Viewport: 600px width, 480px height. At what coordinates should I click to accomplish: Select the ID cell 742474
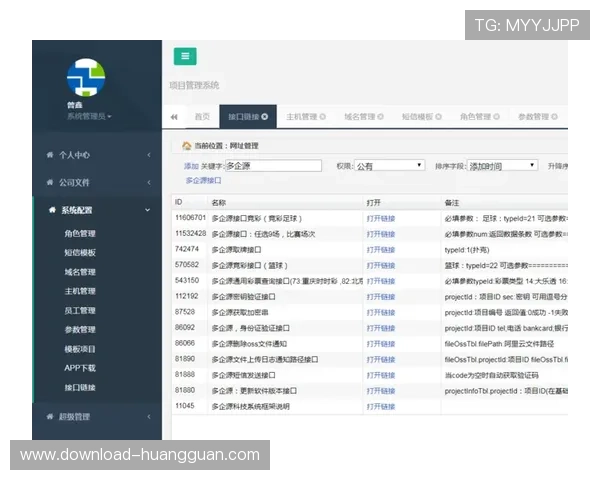coord(187,249)
